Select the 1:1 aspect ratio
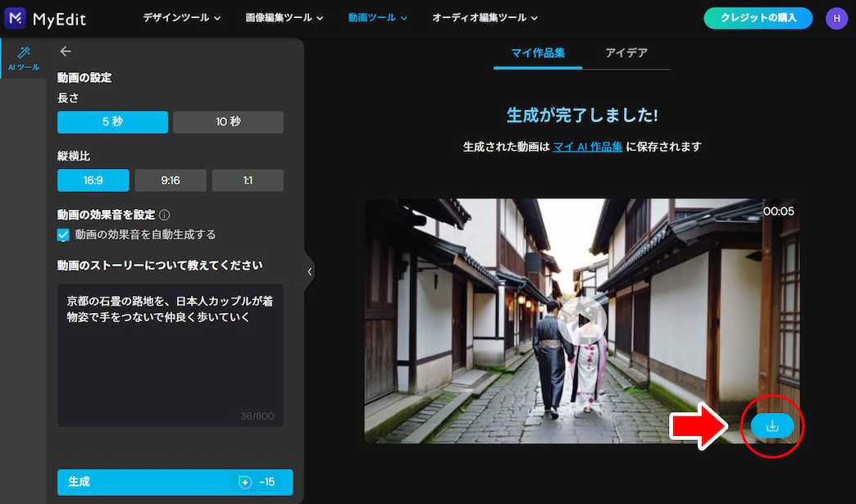The height and width of the screenshot is (504, 856). 248,179
